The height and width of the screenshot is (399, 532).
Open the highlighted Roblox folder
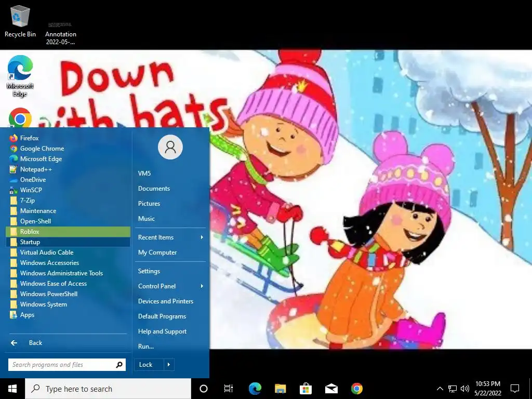pyautogui.click(x=68, y=232)
